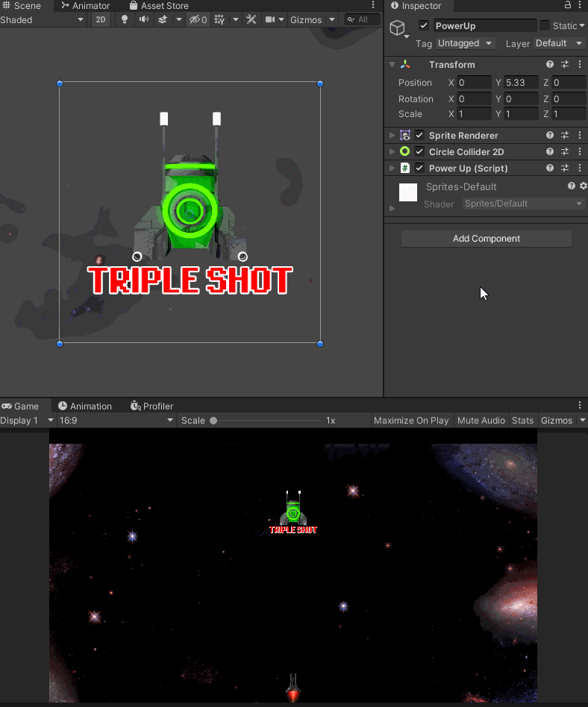Open Sprite Renderer preset icon
Viewport: 588px width, 707px height.
(565, 135)
